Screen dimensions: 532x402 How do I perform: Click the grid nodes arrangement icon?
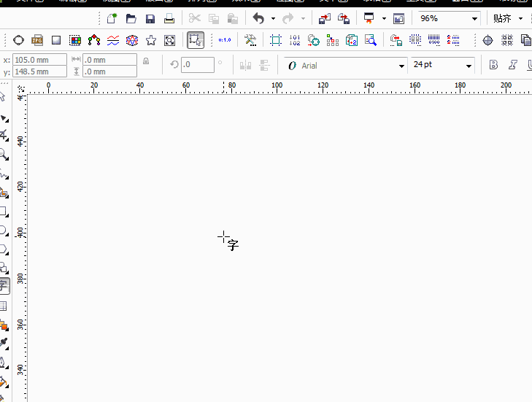pyautogui.click(x=333, y=40)
